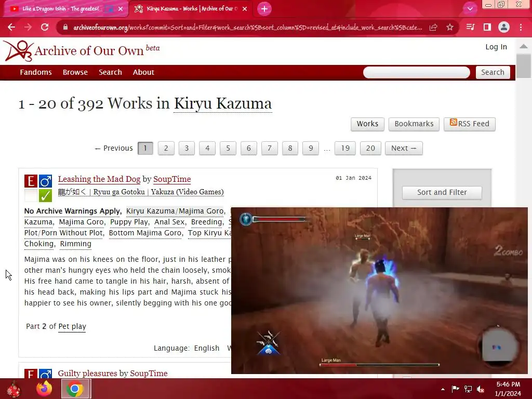Click the green complete-work checkmark icon

tap(45, 196)
